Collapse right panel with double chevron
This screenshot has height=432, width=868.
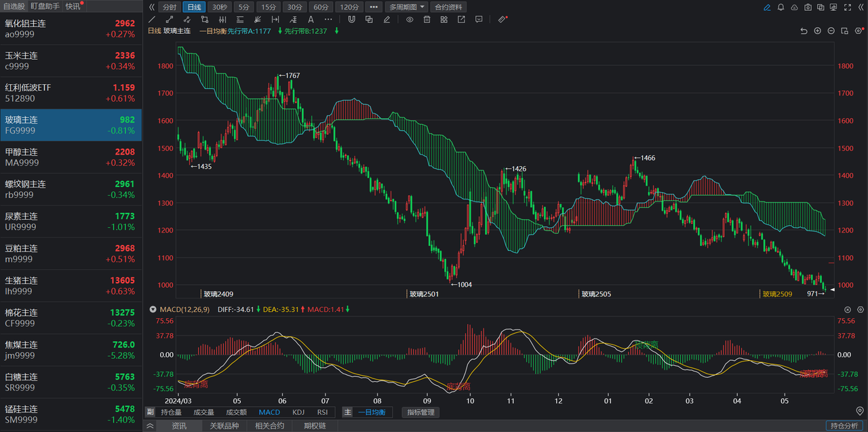861,7
